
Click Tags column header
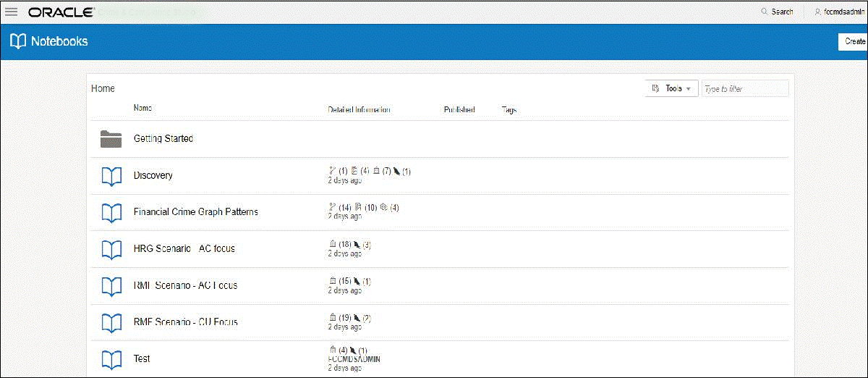(x=509, y=110)
